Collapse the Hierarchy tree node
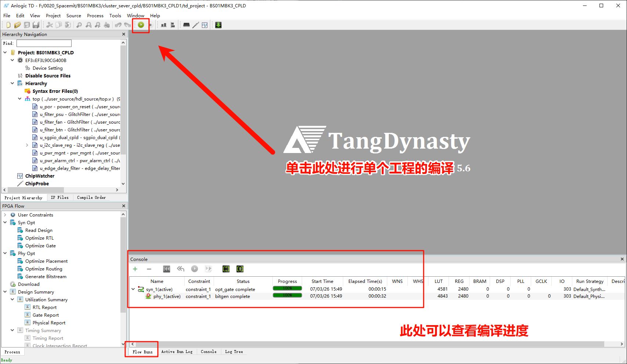Viewport: 627px width, 364px height. pyautogui.click(x=12, y=83)
